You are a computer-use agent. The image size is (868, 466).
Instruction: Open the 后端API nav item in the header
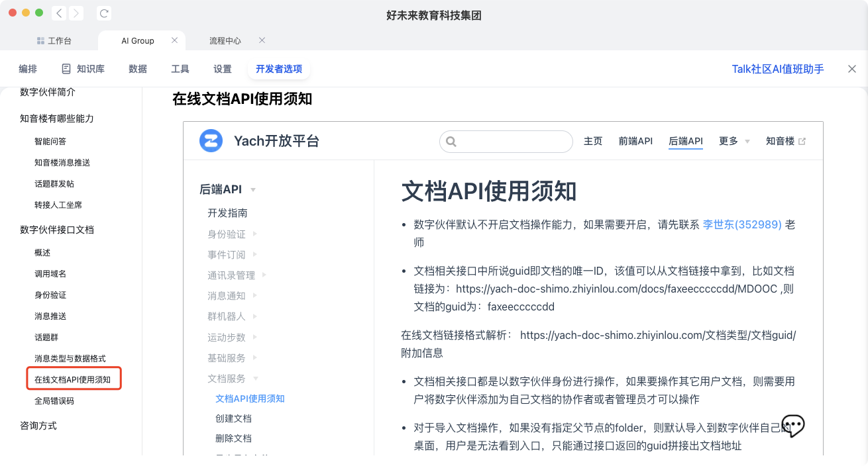tap(686, 141)
